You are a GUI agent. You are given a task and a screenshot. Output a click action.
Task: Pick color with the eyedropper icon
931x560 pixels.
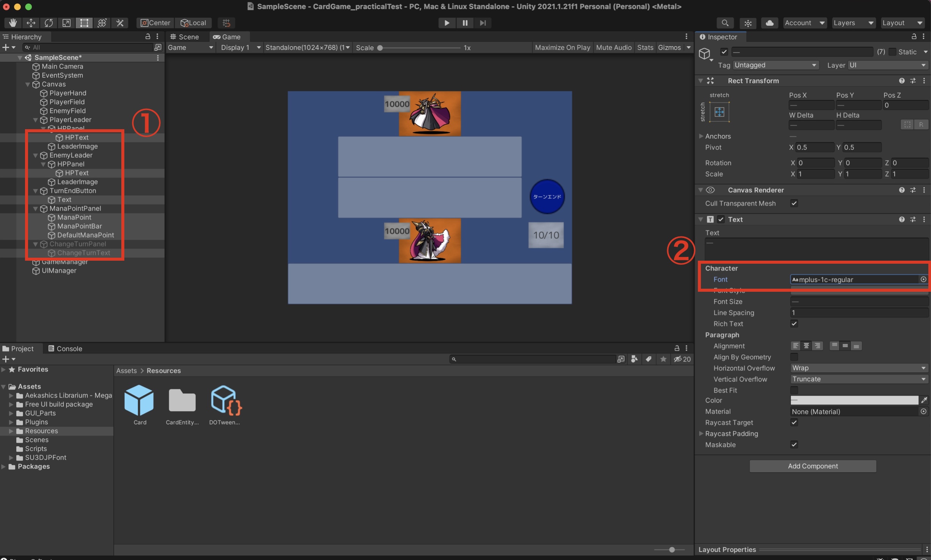point(924,400)
